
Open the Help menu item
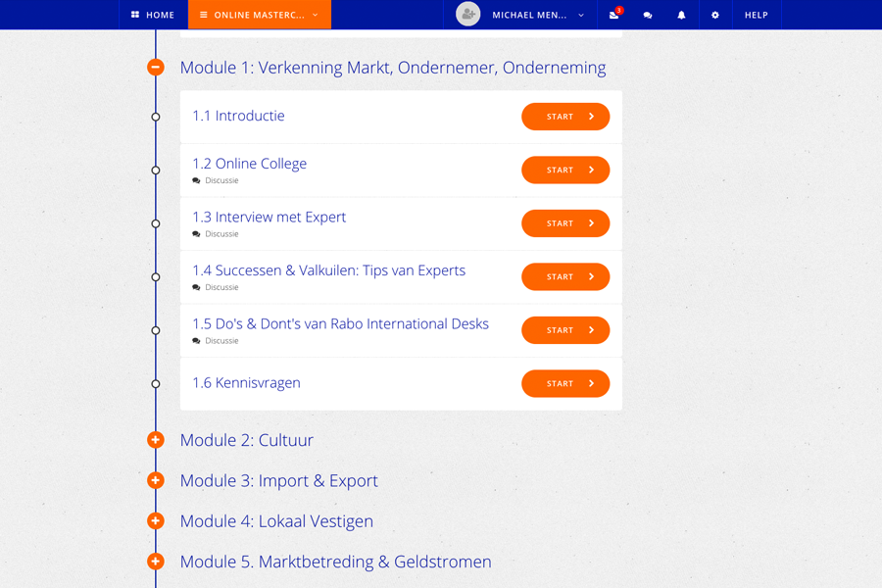[757, 16]
